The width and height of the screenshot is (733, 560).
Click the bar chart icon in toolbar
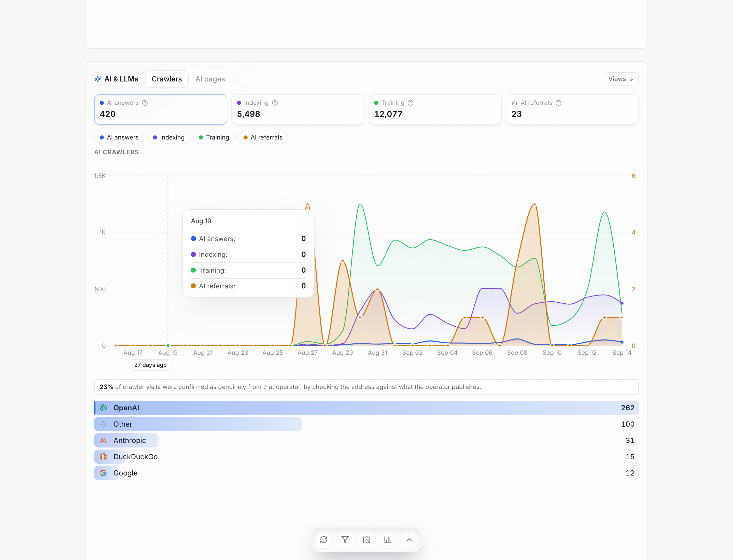pyautogui.click(x=388, y=540)
